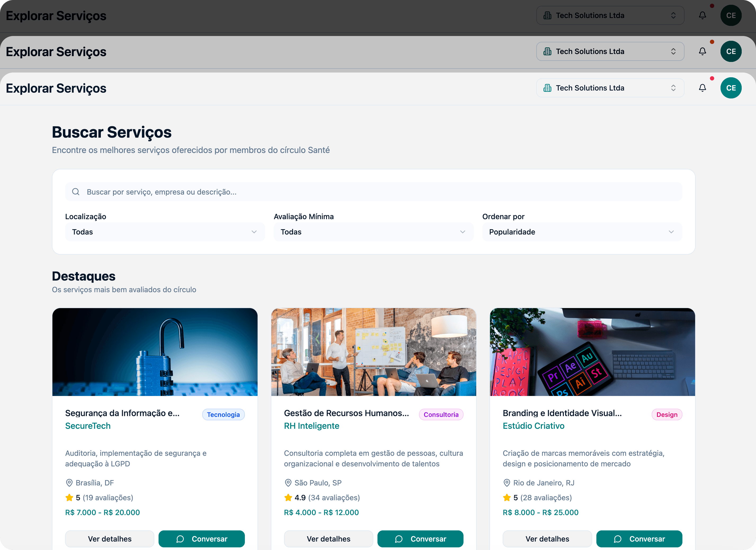Image resolution: width=756 pixels, height=550 pixels.
Task: Click the notification bell in front window header
Action: coord(702,88)
